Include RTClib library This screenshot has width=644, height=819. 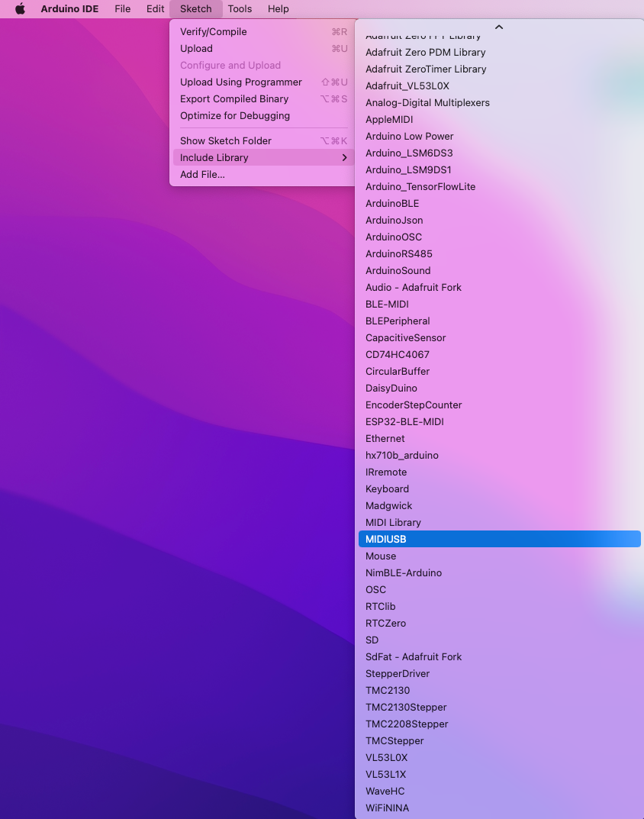pos(500,606)
